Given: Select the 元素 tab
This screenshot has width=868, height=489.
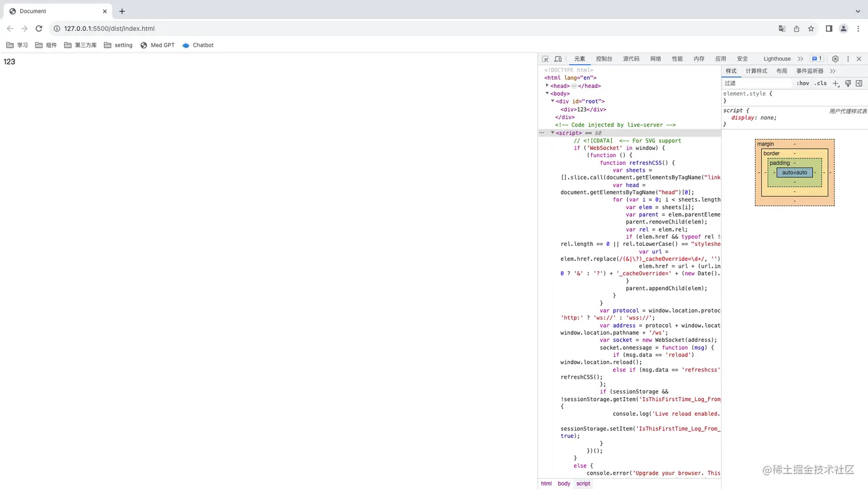Looking at the screenshot, I should point(580,59).
